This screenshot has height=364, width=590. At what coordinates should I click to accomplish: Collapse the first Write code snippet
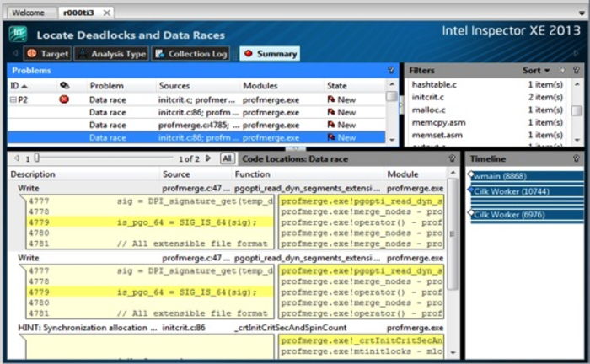click(x=22, y=199)
